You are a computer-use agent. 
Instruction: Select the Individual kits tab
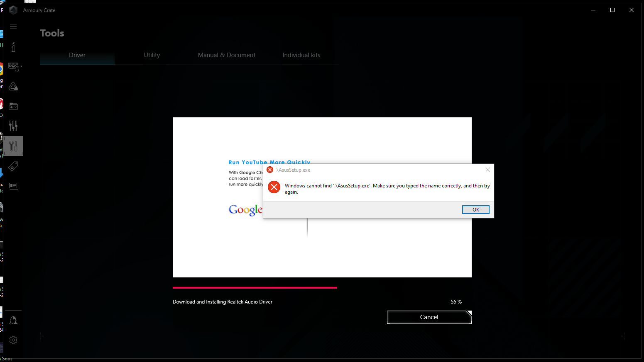pos(301,55)
